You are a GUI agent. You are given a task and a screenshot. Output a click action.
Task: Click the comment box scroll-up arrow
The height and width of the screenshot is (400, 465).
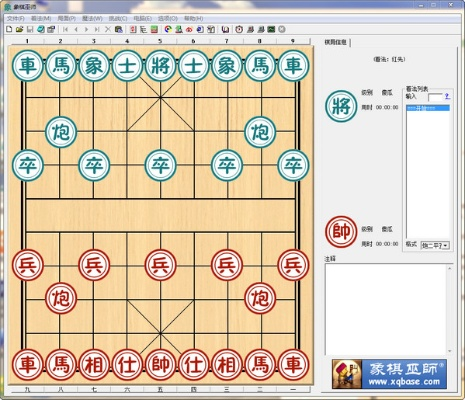450,268
